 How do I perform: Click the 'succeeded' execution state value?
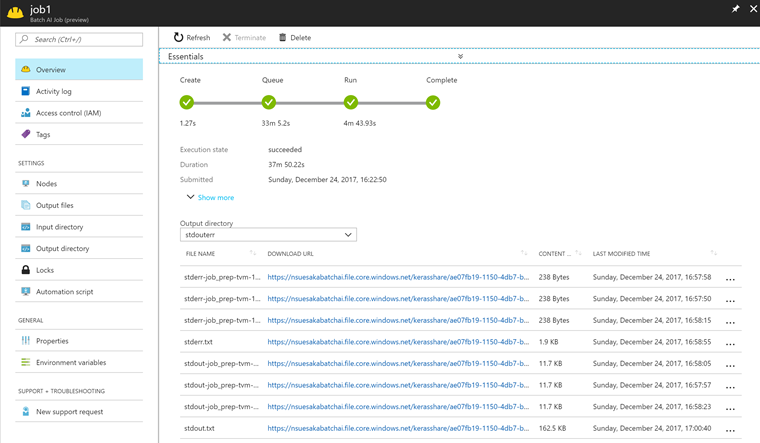[285, 149]
